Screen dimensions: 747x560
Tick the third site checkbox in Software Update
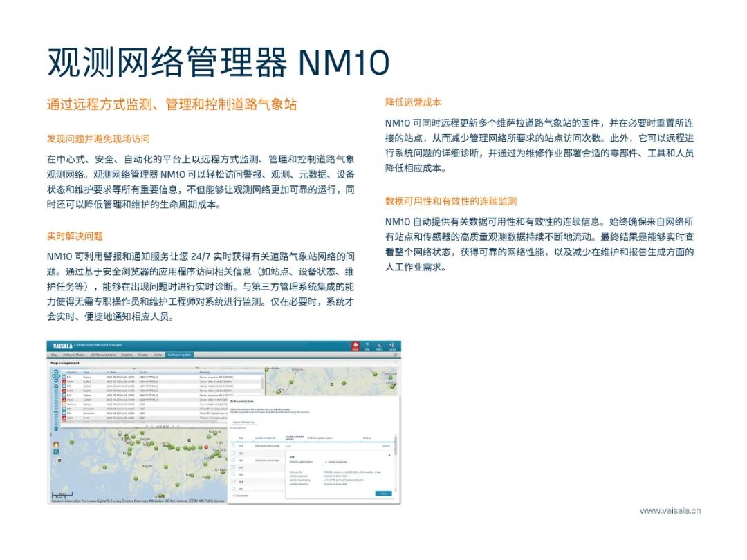tap(234, 460)
